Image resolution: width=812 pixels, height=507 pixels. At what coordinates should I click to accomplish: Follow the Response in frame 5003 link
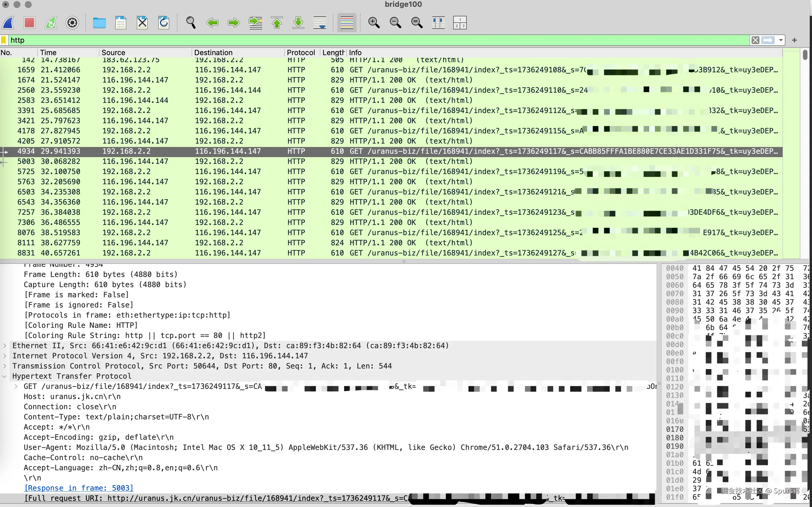pyautogui.click(x=79, y=488)
